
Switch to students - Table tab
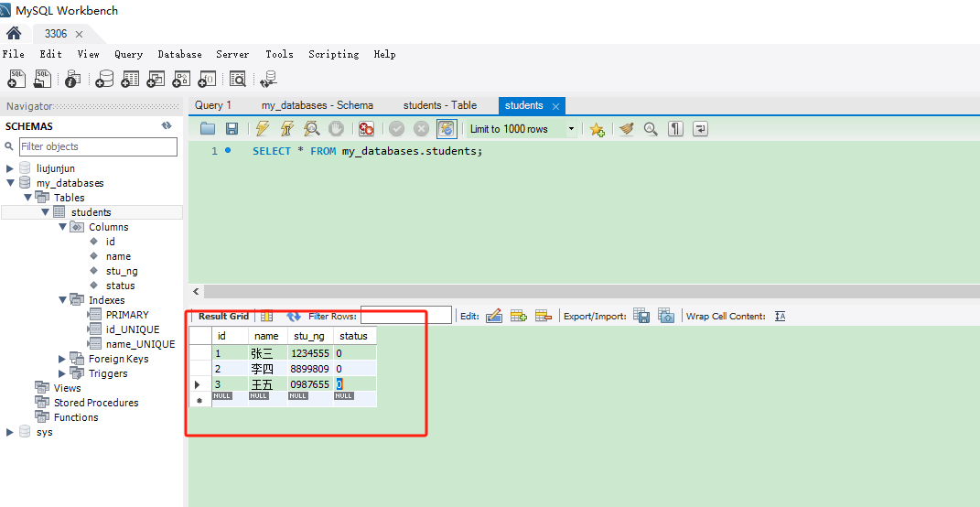(440, 105)
